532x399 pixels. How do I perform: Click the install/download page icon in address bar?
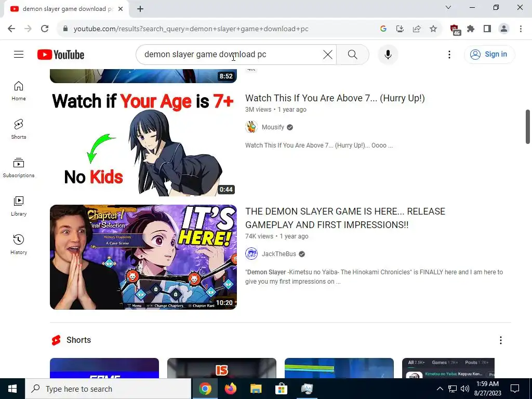point(400,29)
